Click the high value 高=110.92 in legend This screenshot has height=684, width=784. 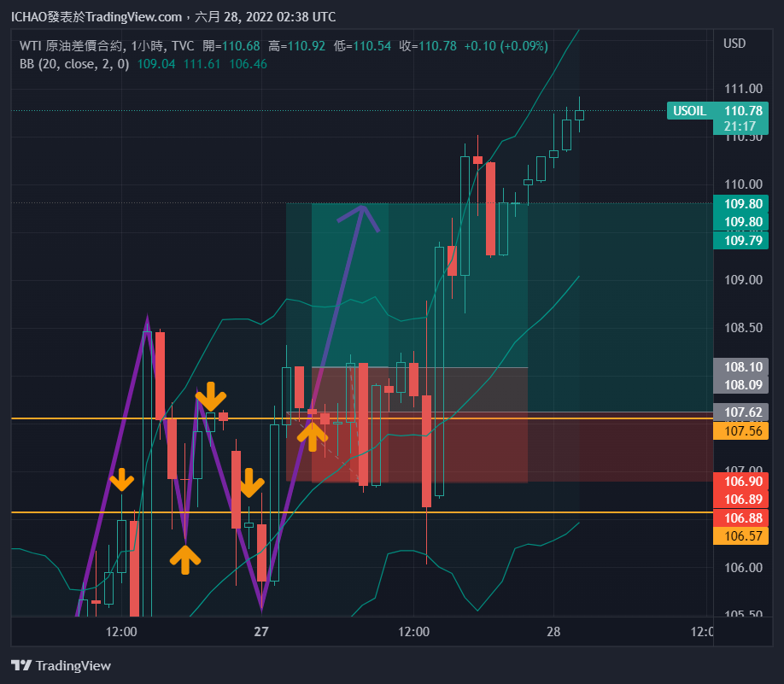[296, 46]
